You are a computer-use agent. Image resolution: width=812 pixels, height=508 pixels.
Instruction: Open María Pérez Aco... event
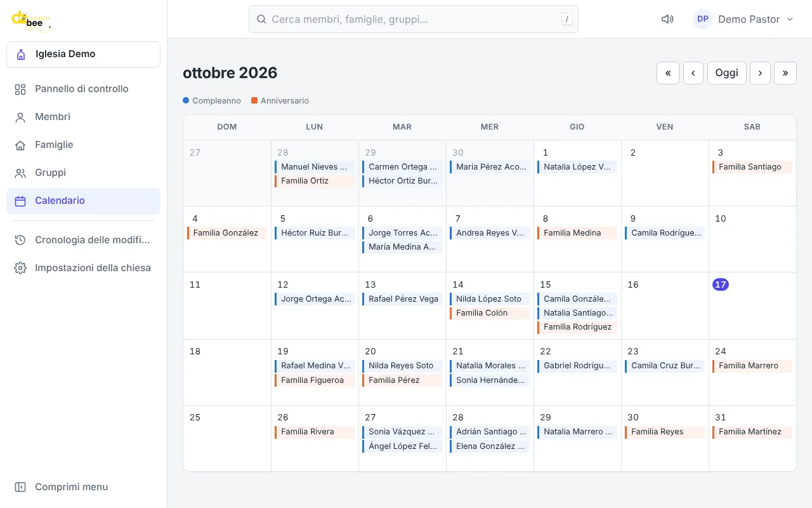pos(490,167)
